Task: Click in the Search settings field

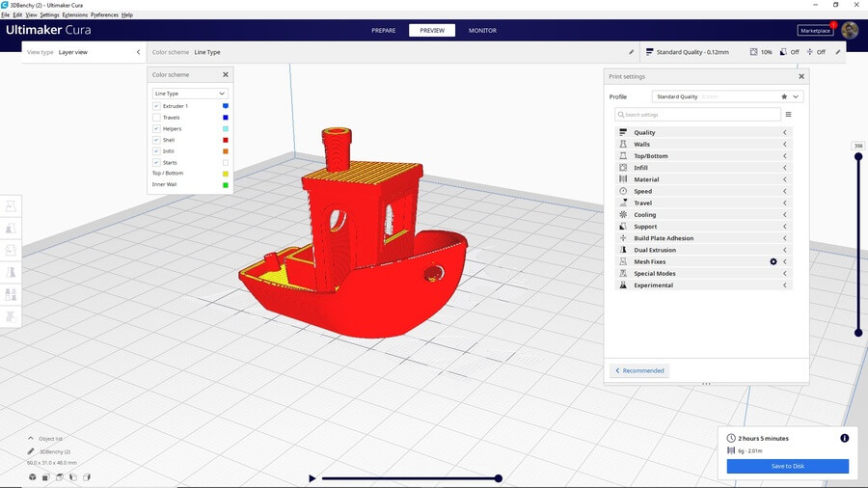Action: [x=699, y=115]
